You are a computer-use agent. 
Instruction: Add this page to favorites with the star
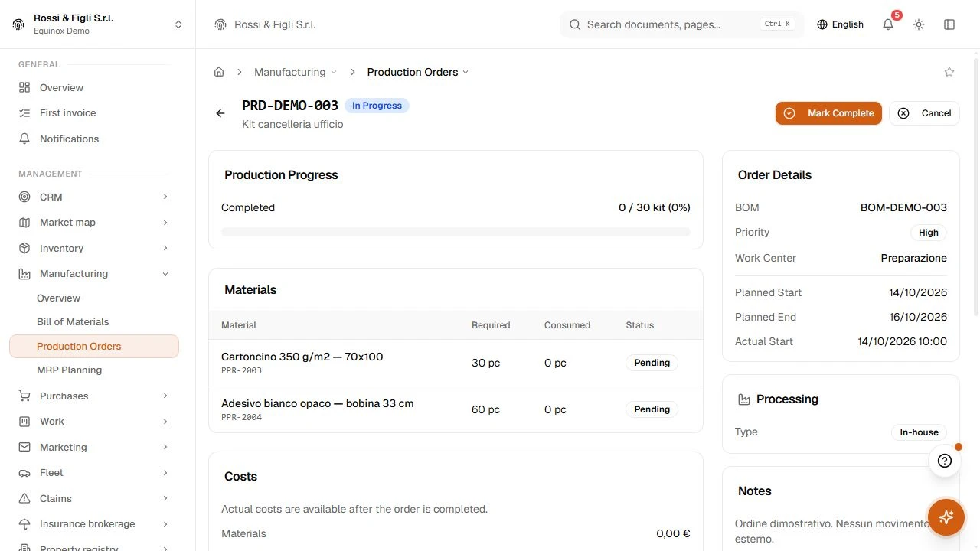coord(949,72)
